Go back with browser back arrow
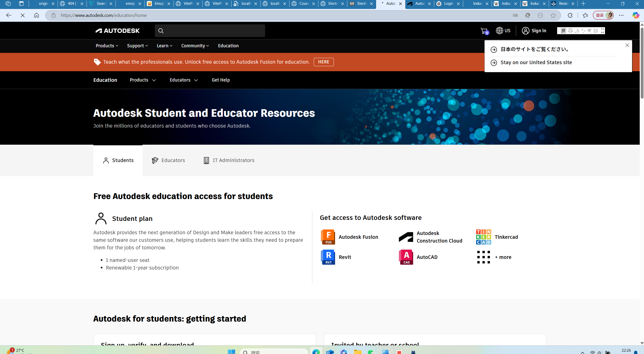This screenshot has width=644, height=354. pyautogui.click(x=9, y=15)
